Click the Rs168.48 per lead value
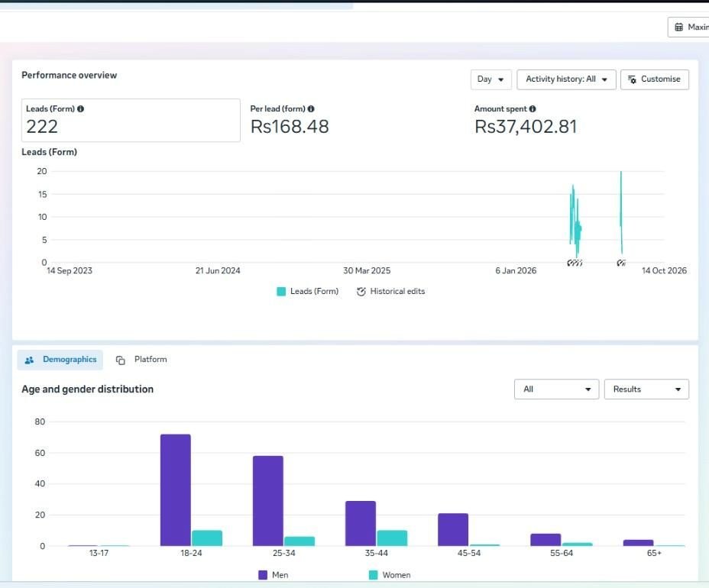 [x=290, y=127]
